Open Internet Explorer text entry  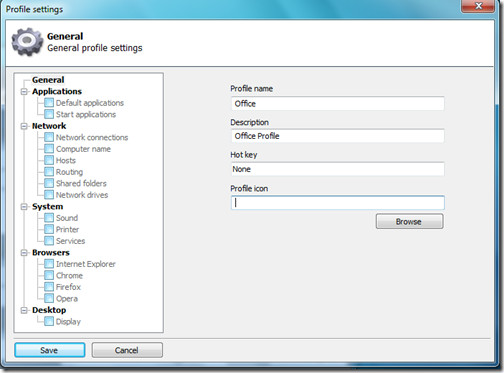coord(86,264)
